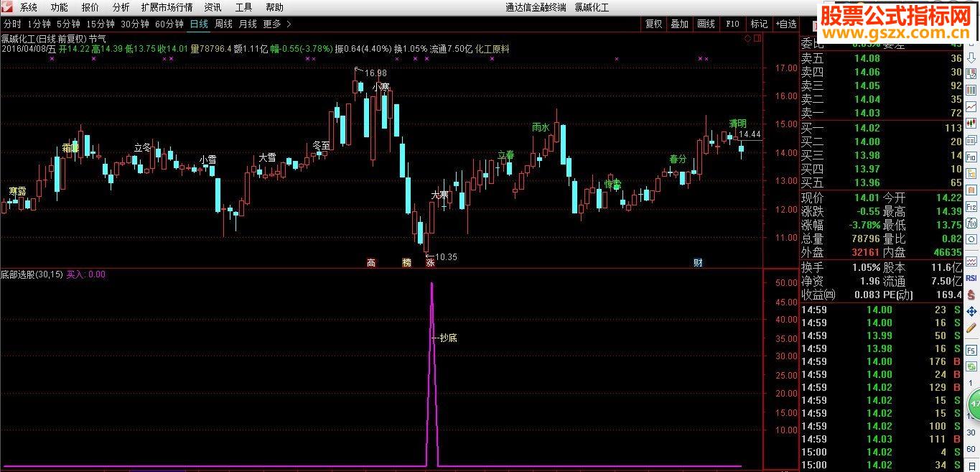Add stock with +自选 button

(785, 24)
